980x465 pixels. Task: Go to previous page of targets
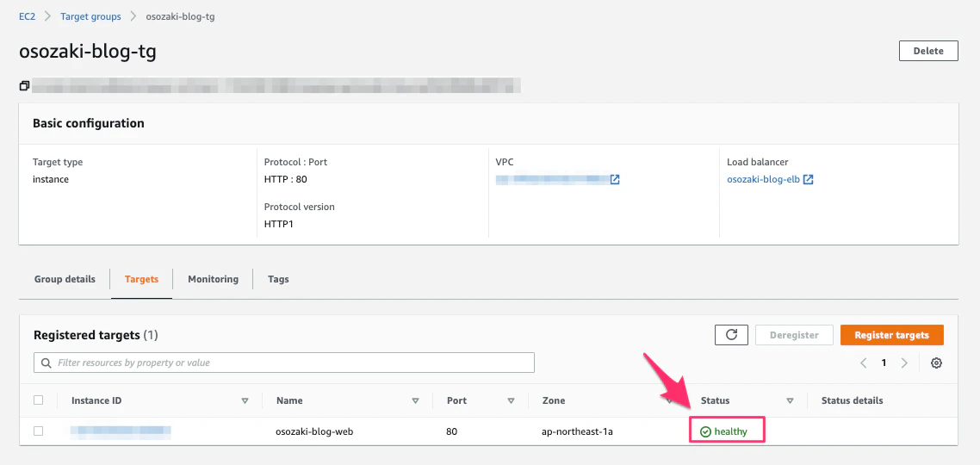click(x=863, y=363)
